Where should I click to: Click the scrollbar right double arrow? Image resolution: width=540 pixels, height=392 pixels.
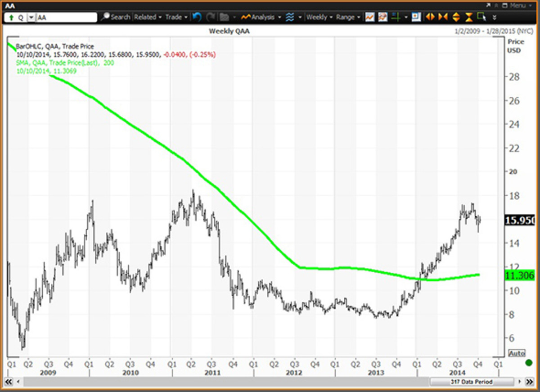pyautogui.click(x=530, y=382)
